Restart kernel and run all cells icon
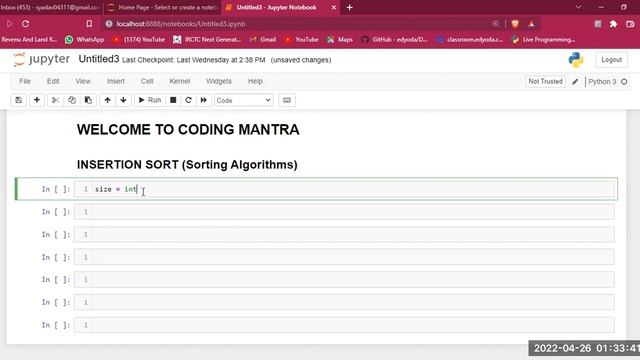Image resolution: width=640 pixels, height=360 pixels. click(204, 100)
